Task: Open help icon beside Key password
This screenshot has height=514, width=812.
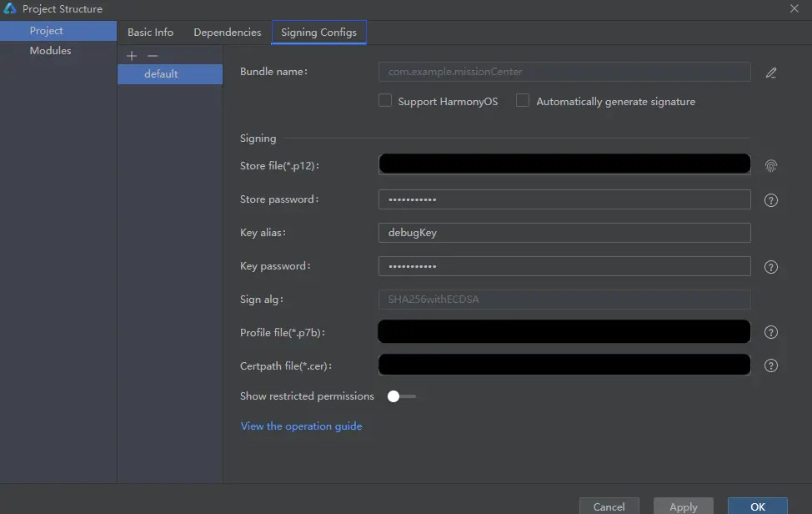Action: tap(771, 267)
